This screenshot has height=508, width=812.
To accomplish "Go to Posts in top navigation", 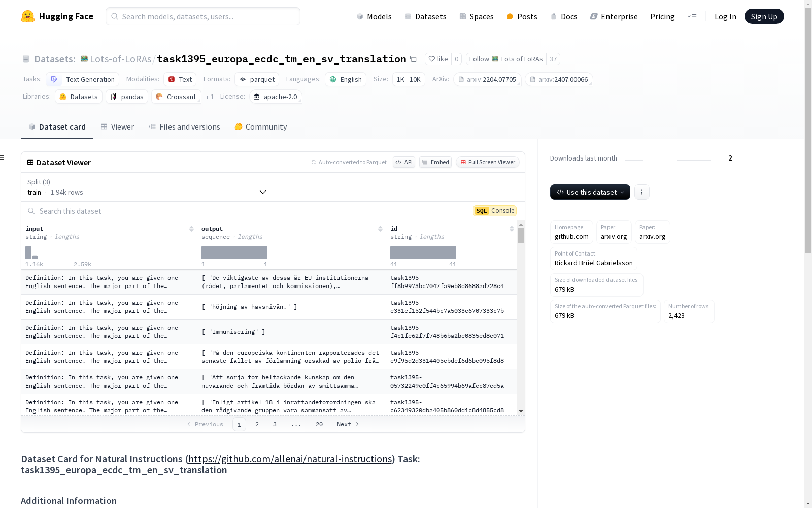I will (x=522, y=16).
